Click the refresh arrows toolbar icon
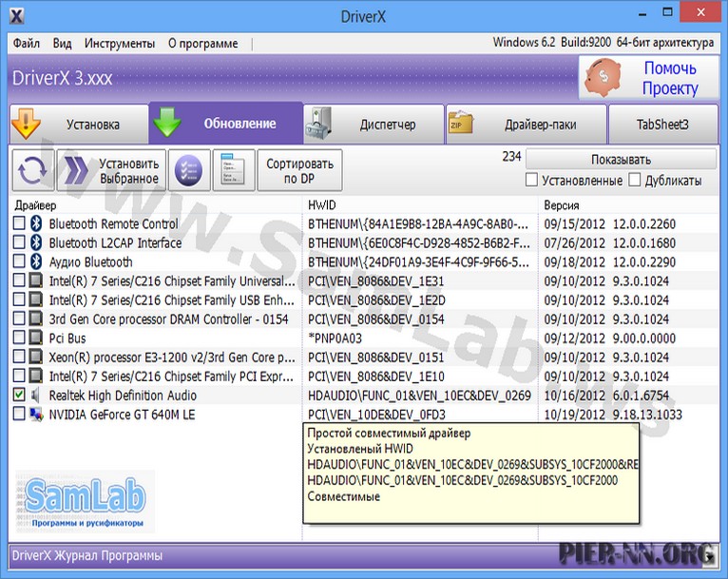This screenshot has height=579, width=728. (x=33, y=170)
